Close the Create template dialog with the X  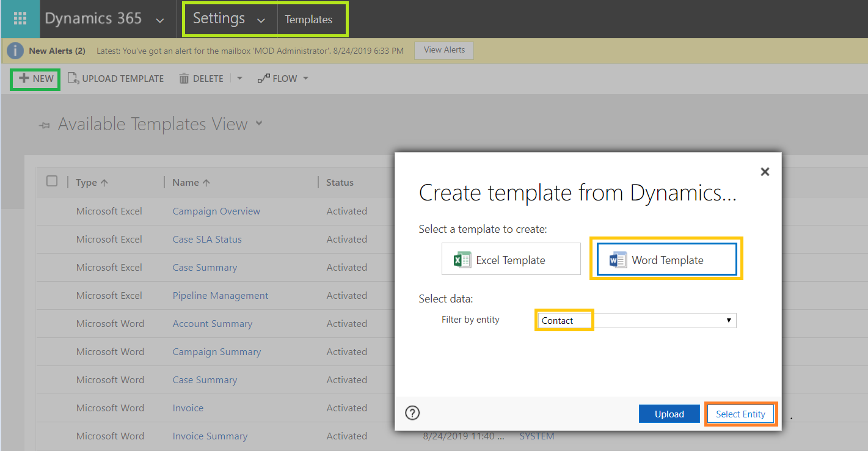[765, 172]
